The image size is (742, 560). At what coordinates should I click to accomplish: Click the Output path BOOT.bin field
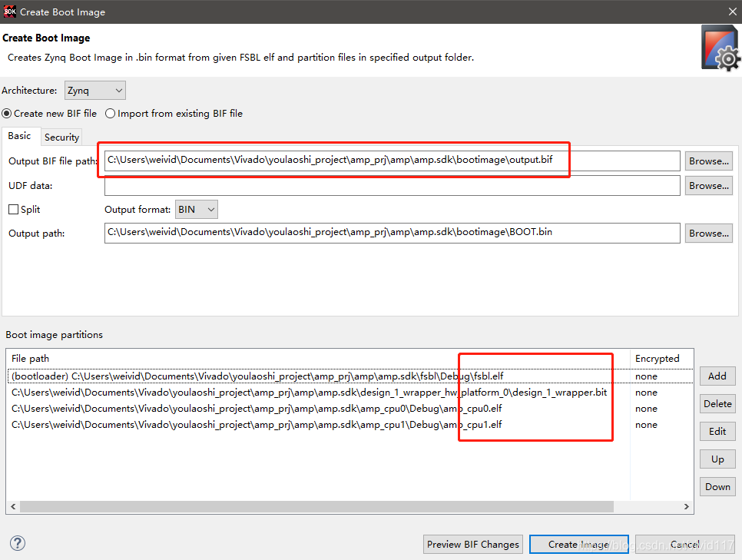pos(393,234)
